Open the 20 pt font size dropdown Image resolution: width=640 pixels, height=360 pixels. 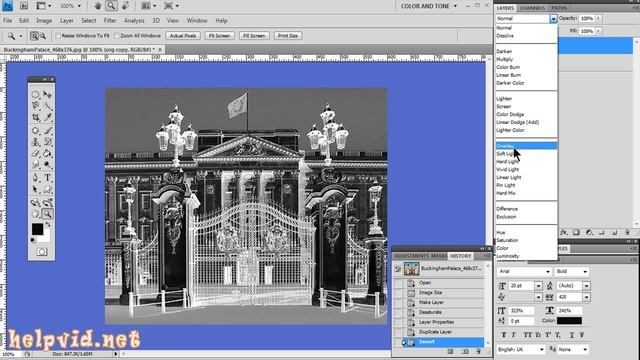point(538,286)
